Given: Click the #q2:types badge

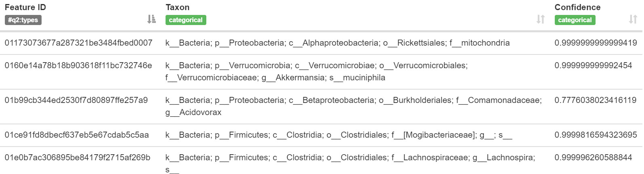Looking at the screenshot, I should [23, 20].
